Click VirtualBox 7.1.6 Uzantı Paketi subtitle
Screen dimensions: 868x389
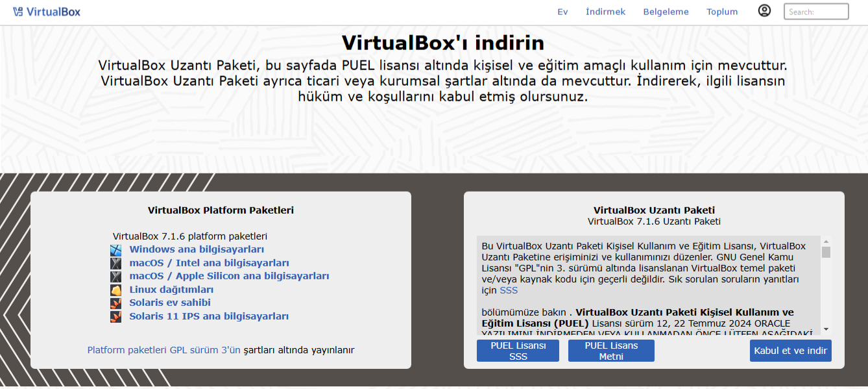click(654, 221)
